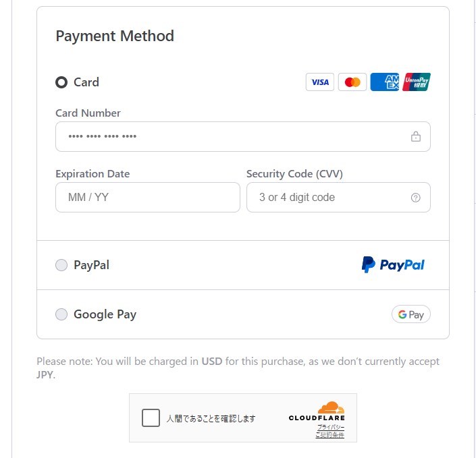The height and width of the screenshot is (458, 476).
Task: Click the UnionPay card logo
Action: [417, 82]
